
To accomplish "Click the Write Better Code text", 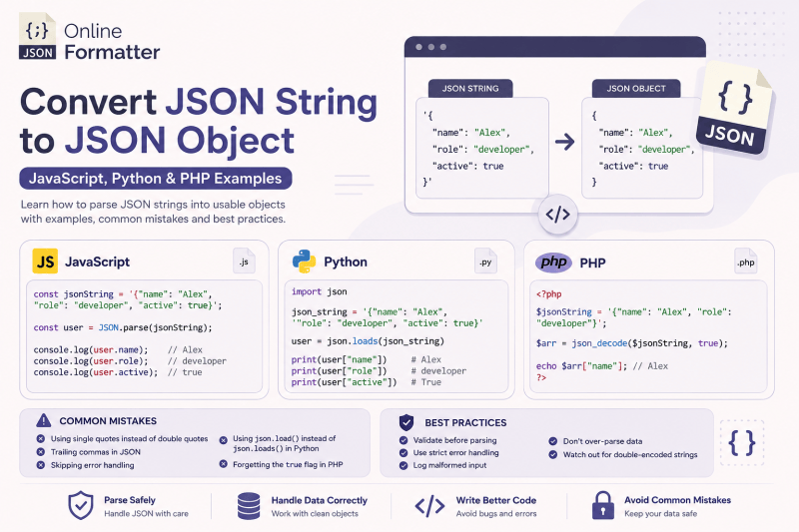I will (x=496, y=500).
